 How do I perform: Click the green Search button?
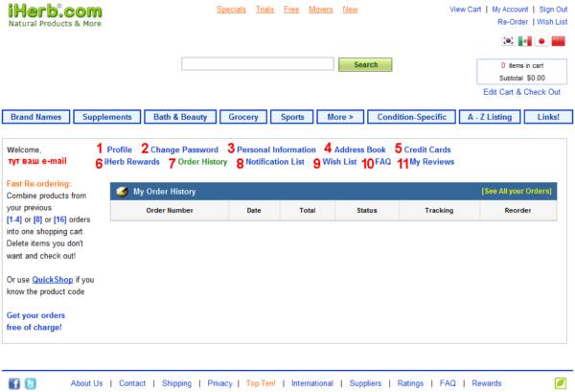365,64
